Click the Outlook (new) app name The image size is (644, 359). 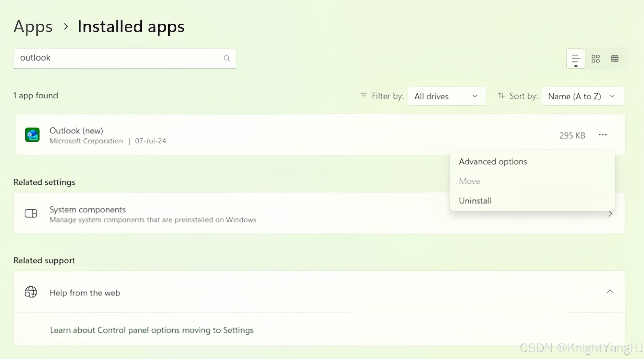pos(76,130)
